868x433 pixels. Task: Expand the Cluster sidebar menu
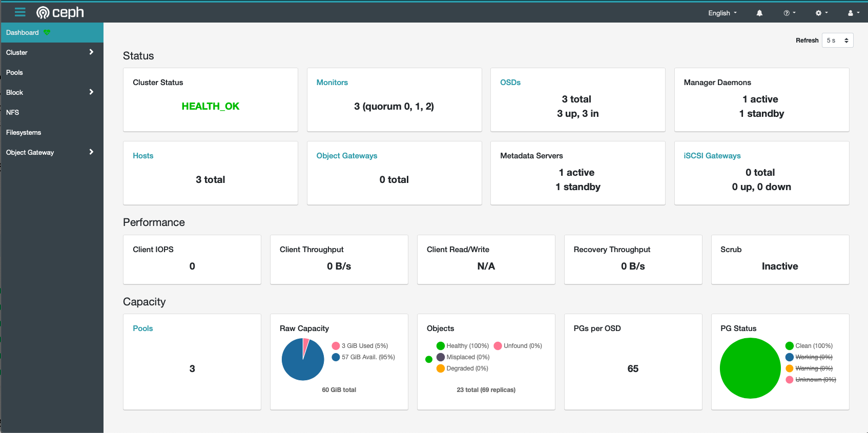pyautogui.click(x=51, y=52)
